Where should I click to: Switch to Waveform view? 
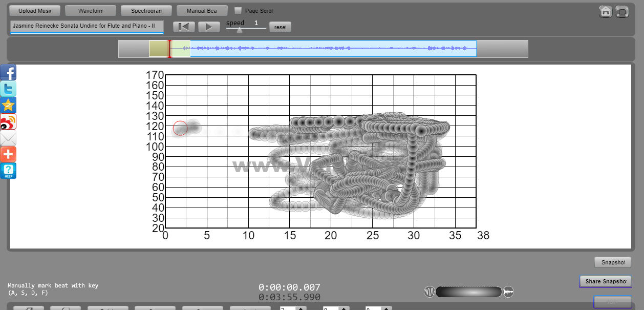[91, 11]
